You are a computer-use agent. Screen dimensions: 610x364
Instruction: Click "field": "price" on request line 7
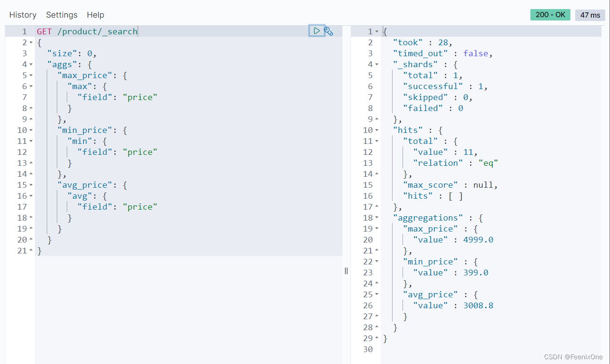click(x=117, y=97)
